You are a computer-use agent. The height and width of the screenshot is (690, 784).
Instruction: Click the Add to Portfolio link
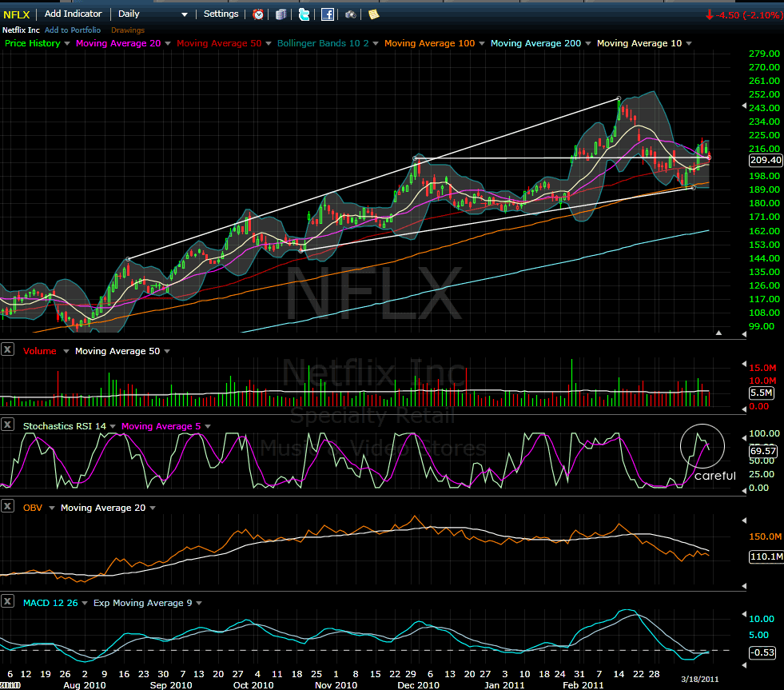(73, 30)
